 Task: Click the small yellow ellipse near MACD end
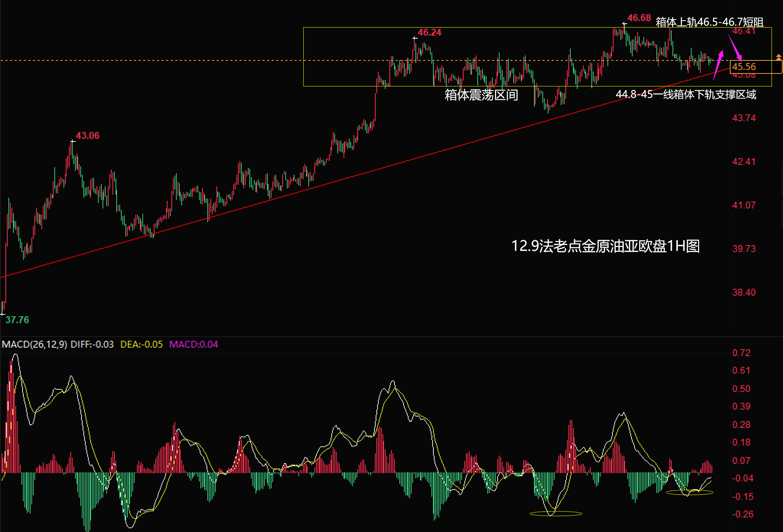690,493
